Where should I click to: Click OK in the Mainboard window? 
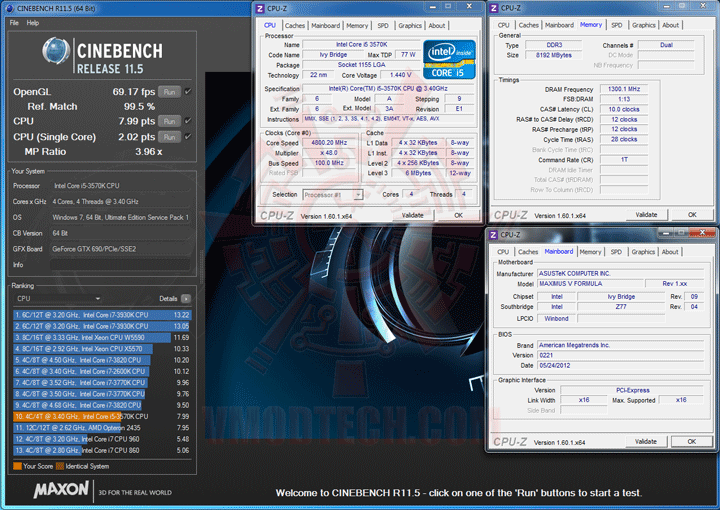click(692, 442)
